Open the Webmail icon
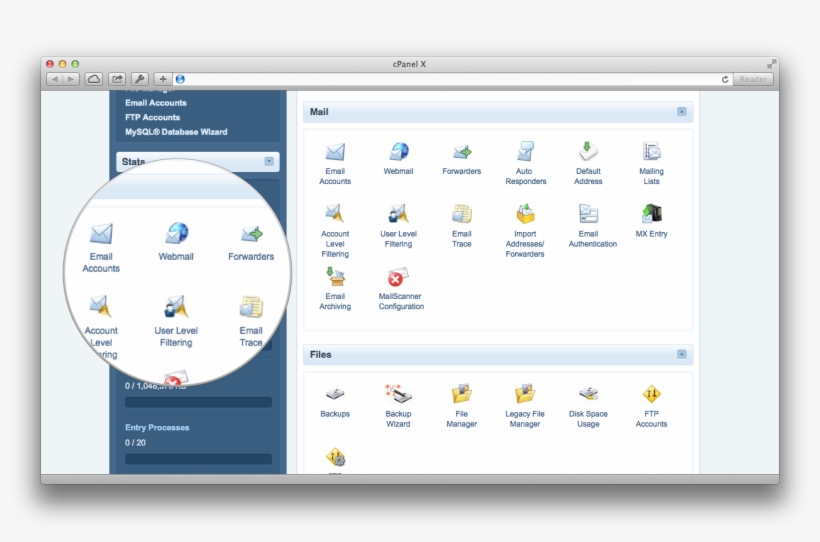The width and height of the screenshot is (820, 542). click(398, 157)
